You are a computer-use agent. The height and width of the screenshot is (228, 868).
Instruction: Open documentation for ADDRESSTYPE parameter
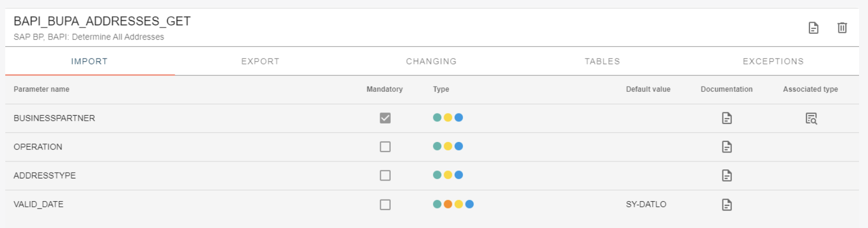(727, 175)
